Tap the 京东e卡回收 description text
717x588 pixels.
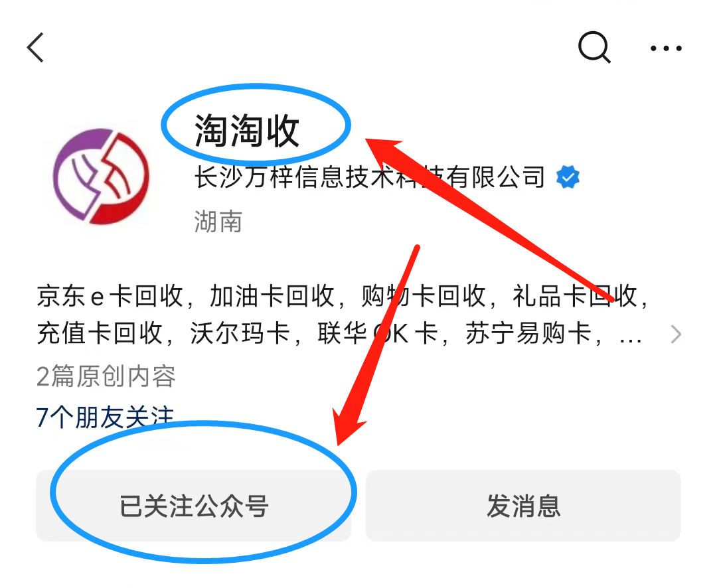pyautogui.click(x=110, y=296)
